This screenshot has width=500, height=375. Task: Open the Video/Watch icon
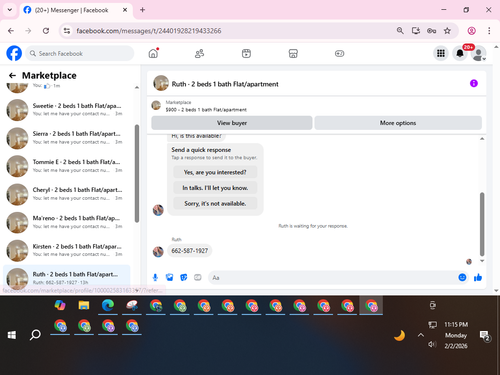click(246, 53)
